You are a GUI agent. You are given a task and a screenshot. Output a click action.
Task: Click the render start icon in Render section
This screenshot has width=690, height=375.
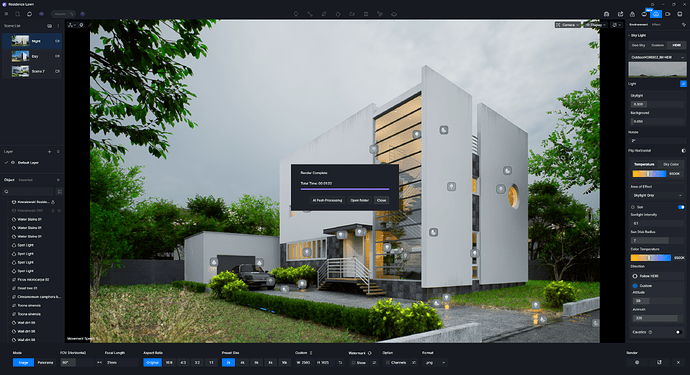pos(637,362)
